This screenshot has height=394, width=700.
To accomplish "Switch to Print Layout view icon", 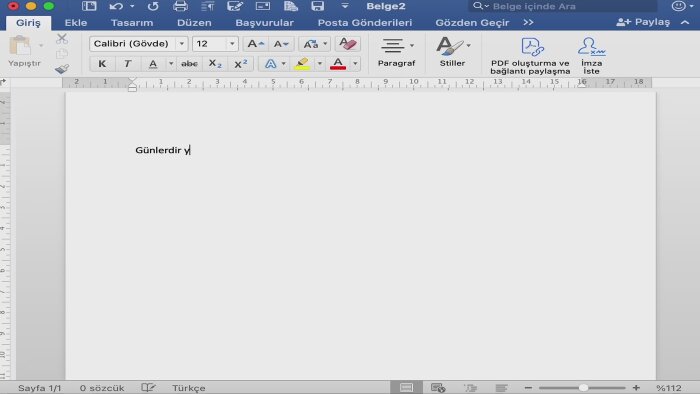I will point(406,388).
